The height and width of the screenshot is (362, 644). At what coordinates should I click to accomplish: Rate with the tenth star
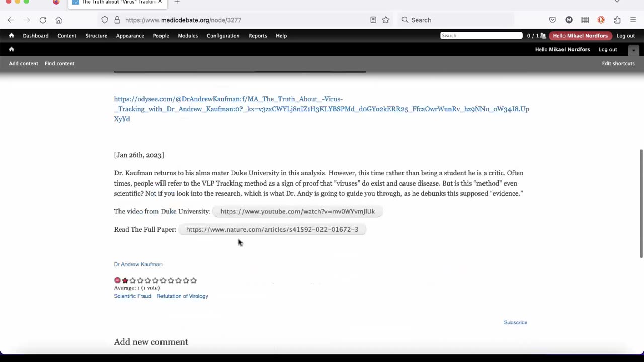point(193,280)
